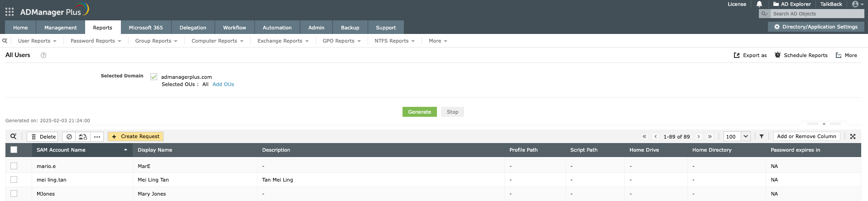Open the Admin tab
The image size is (868, 201).
coord(316,27)
